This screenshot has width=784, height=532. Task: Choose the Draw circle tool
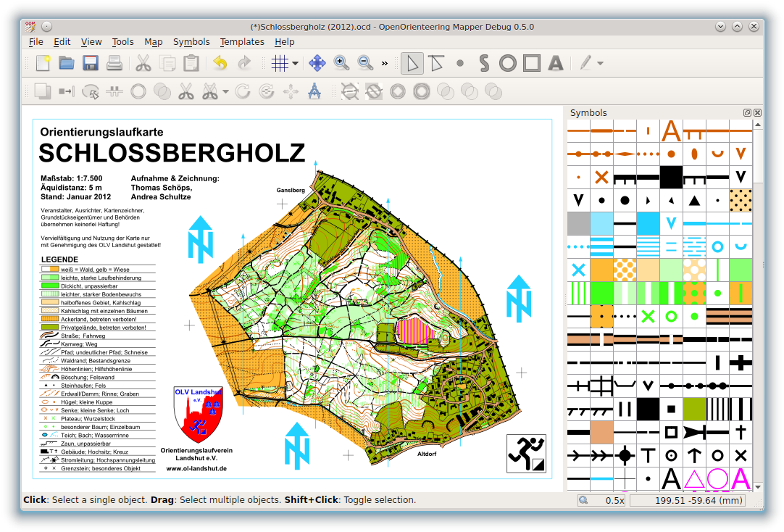click(506, 63)
